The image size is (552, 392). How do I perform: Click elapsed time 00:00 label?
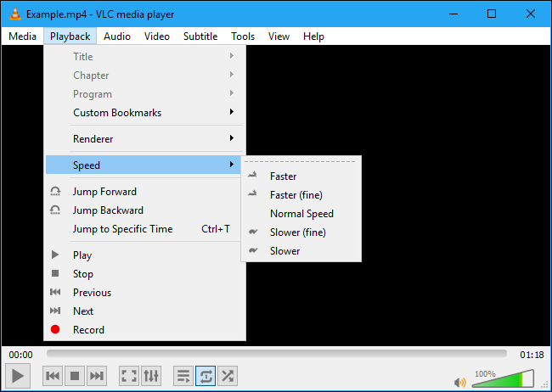(x=20, y=355)
